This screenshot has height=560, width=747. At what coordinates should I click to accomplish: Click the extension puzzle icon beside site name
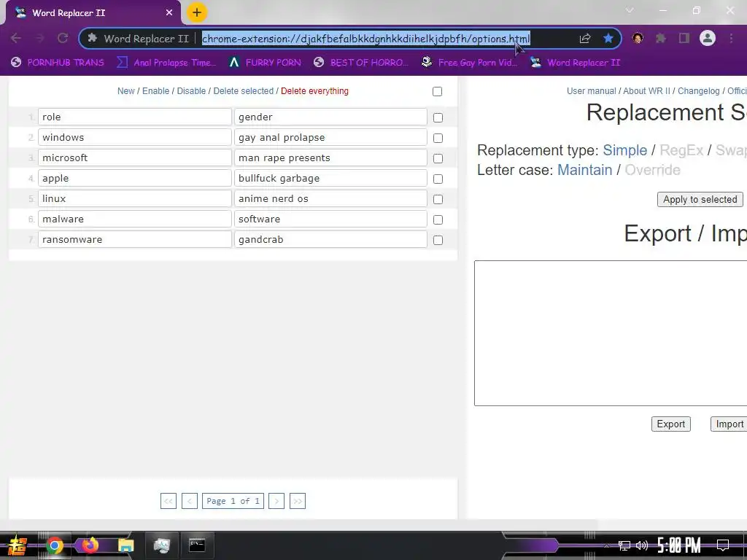[x=93, y=38]
